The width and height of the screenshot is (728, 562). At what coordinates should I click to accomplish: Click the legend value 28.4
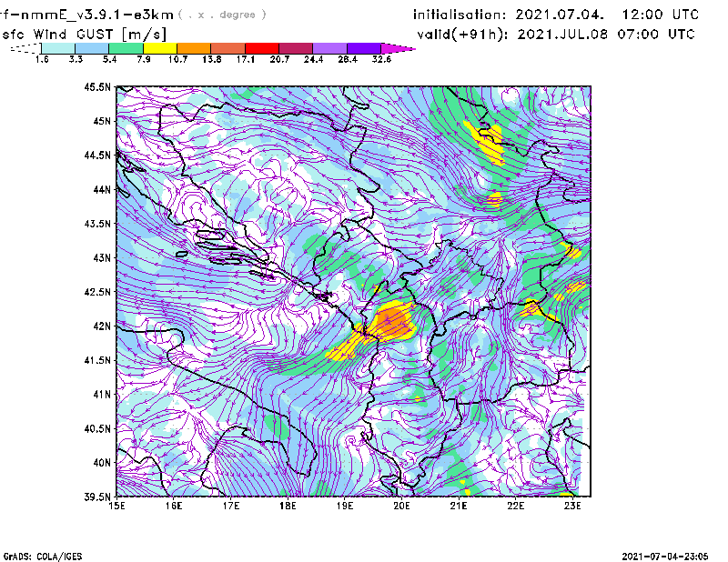tap(348, 59)
